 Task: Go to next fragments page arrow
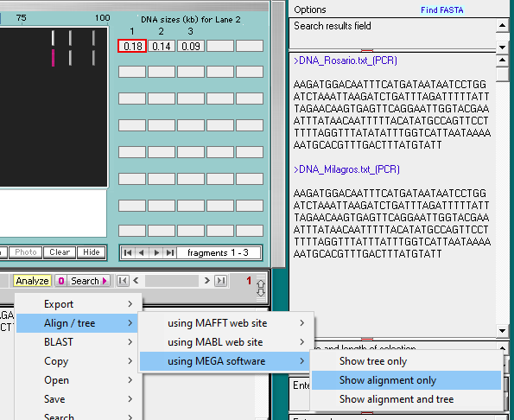click(156, 253)
